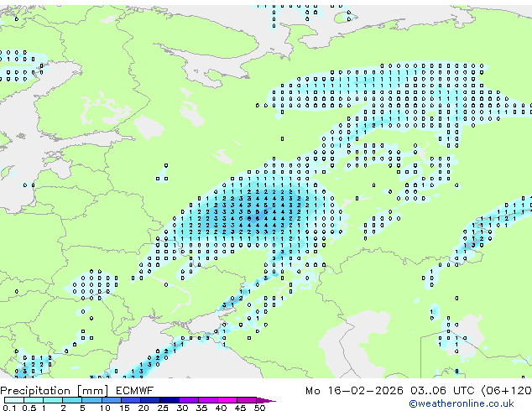Pick the 5–10 mm legend swatch
The height and width of the screenshot is (411, 532).
point(91,400)
